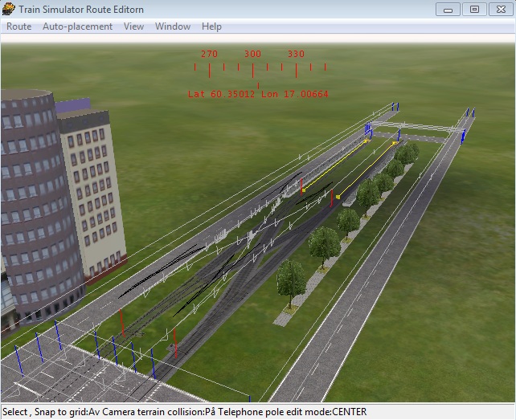The height and width of the screenshot is (420, 516).
Task: Pick the right yellow track direction arrow
Action: tap(367, 169)
